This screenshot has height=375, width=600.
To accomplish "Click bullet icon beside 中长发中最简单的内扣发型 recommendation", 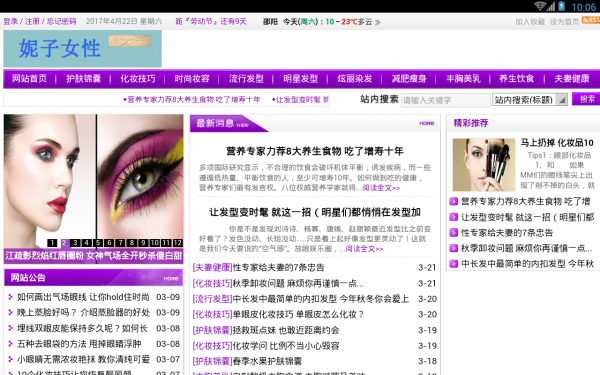I will 453,264.
